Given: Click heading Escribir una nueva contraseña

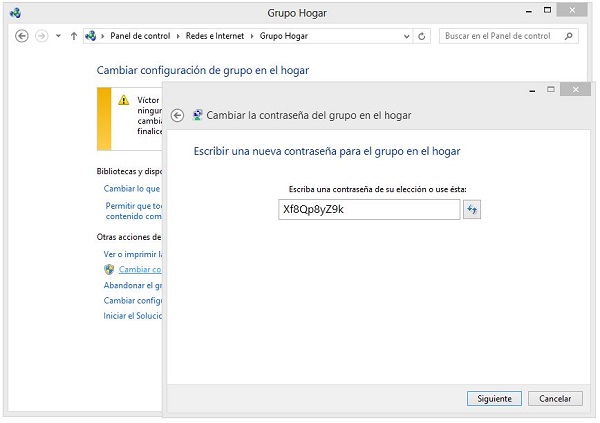Looking at the screenshot, I should click(327, 151).
